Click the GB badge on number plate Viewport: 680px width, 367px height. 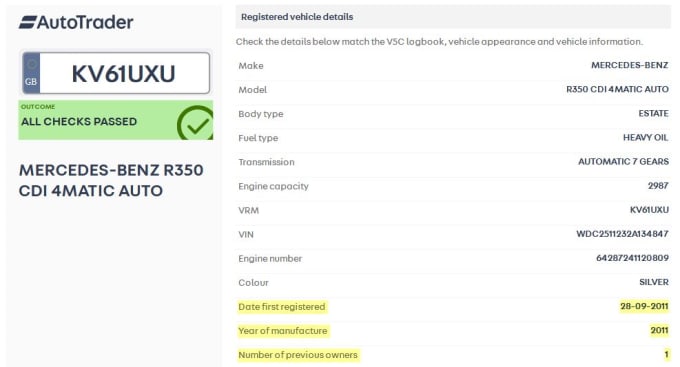[x=31, y=73]
